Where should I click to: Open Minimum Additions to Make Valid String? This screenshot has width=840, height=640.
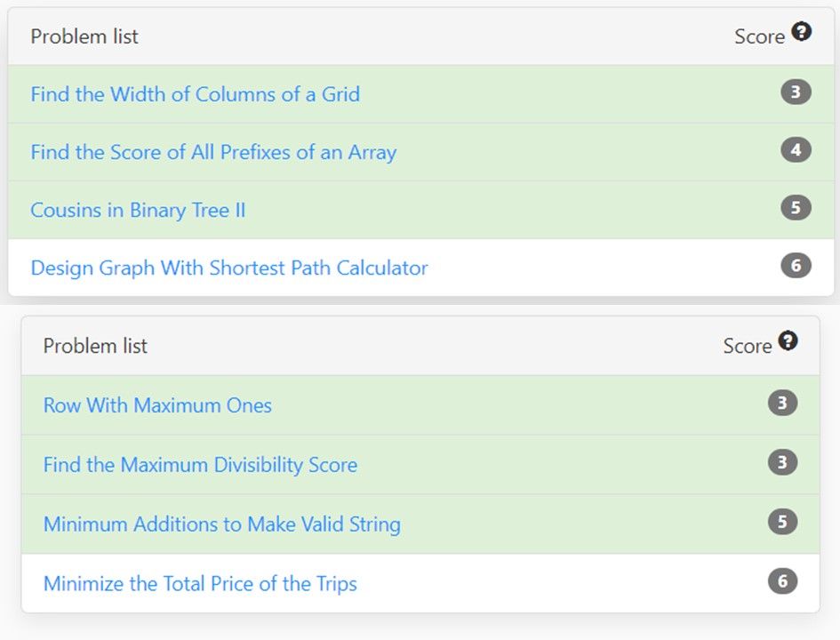tap(222, 524)
